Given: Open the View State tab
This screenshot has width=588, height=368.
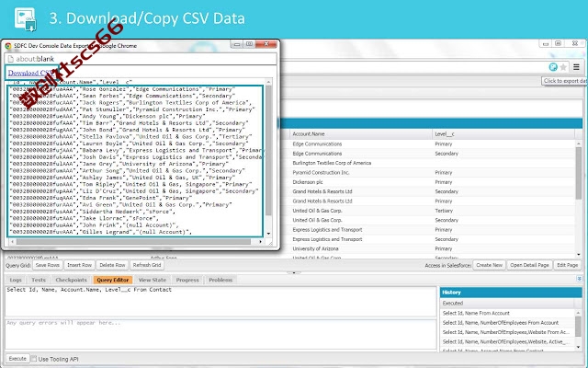Looking at the screenshot, I should coord(153,280).
